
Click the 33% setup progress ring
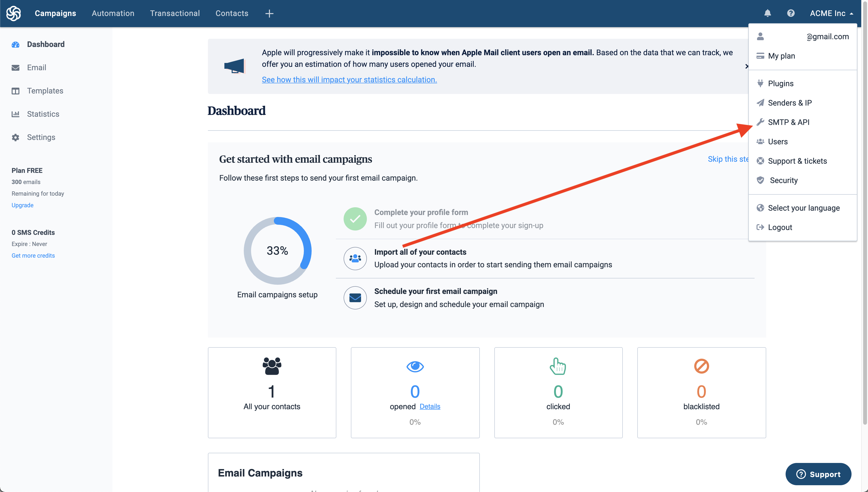click(277, 251)
